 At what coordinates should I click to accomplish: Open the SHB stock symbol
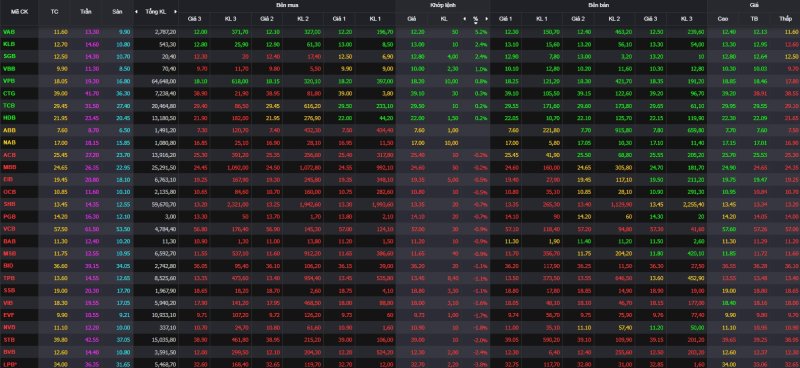coord(9,203)
